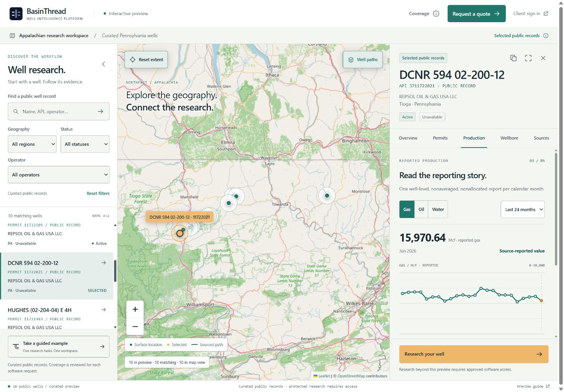Open Preview guide external link
The image size is (564, 392).
(533, 386)
